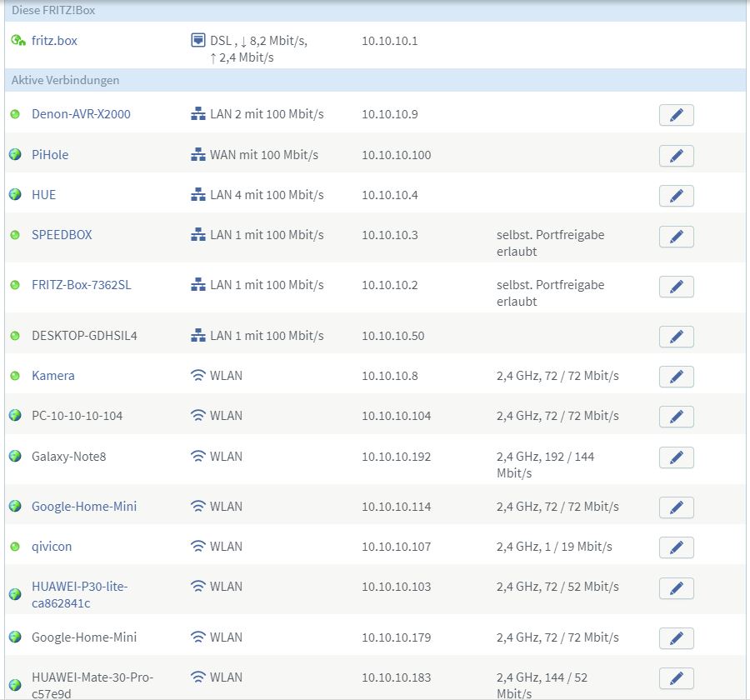Open the HUE device link
The height and width of the screenshot is (700, 750).
(43, 195)
